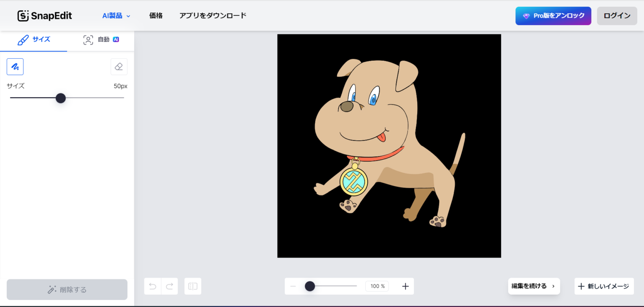Click the SnapEdit logo
The height and width of the screenshot is (307, 644).
pos(44,15)
